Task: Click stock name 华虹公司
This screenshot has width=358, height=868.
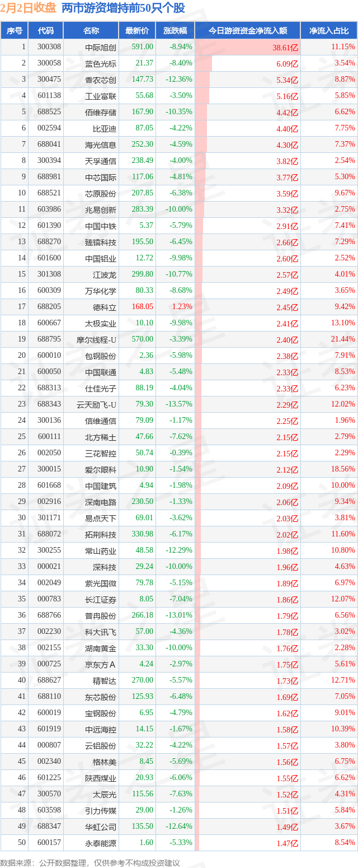Action: [101, 827]
